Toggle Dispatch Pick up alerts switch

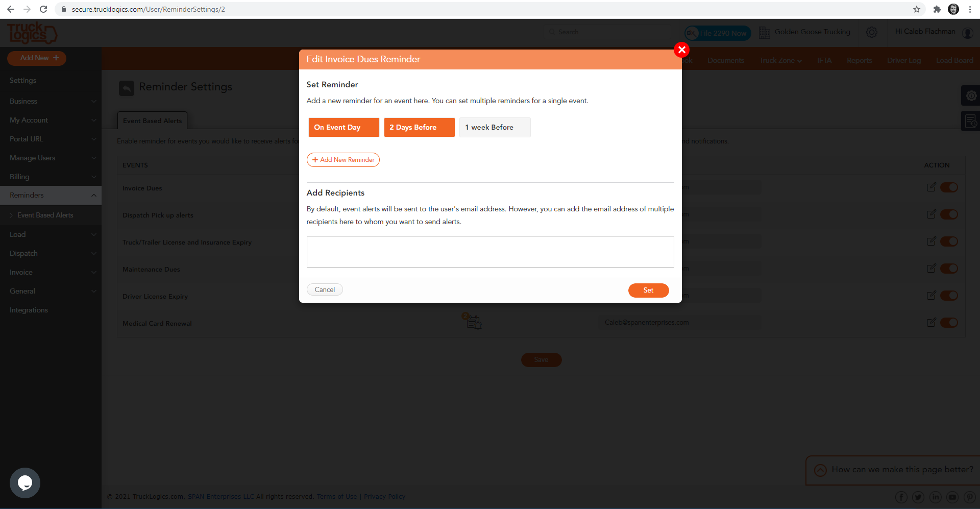pyautogui.click(x=949, y=214)
